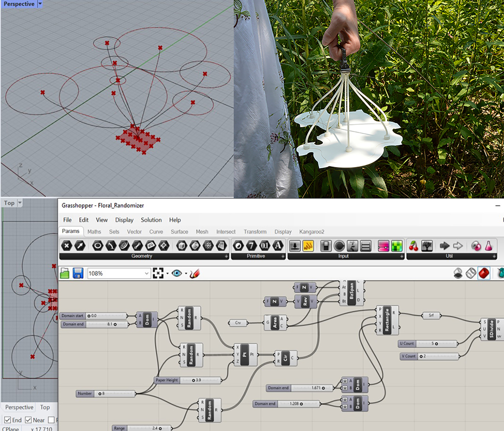Image resolution: width=504 pixels, height=431 pixels.
Task: Switch to the Kangaroo2 tab
Action: (312, 232)
